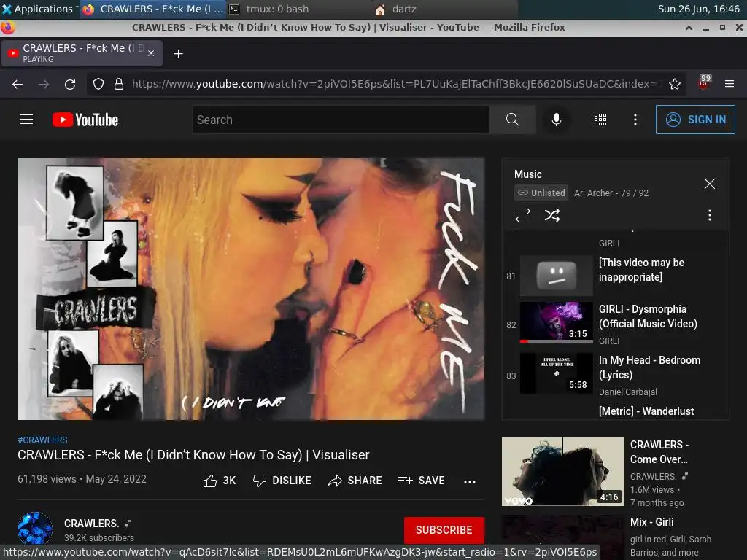Toggle loop playlist icon
747x560 pixels.
(x=523, y=215)
